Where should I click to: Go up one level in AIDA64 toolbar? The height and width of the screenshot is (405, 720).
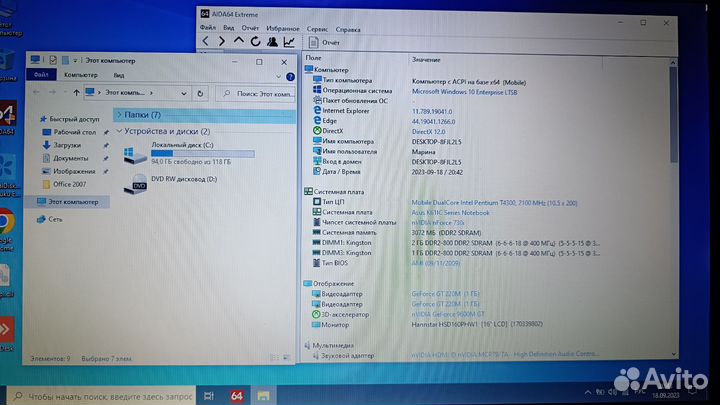point(238,41)
